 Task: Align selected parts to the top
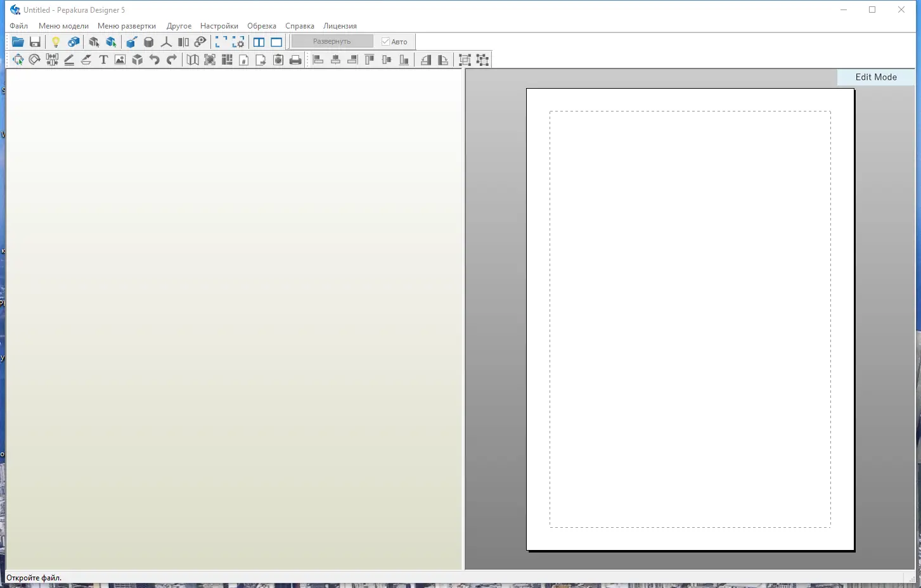(370, 60)
